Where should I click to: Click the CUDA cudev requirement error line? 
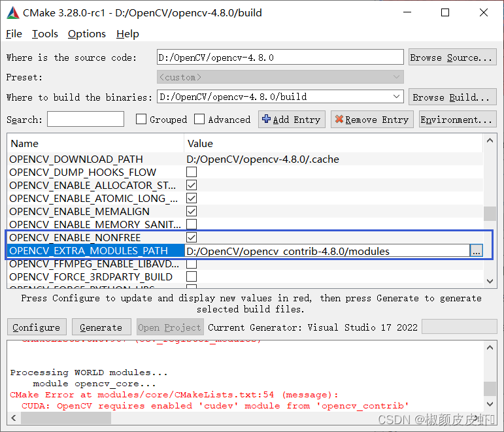214,406
